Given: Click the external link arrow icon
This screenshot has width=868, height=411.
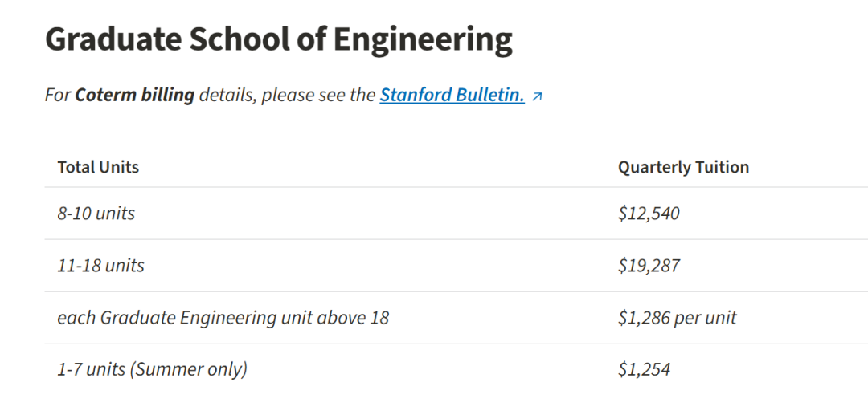Looking at the screenshot, I should point(536,96).
